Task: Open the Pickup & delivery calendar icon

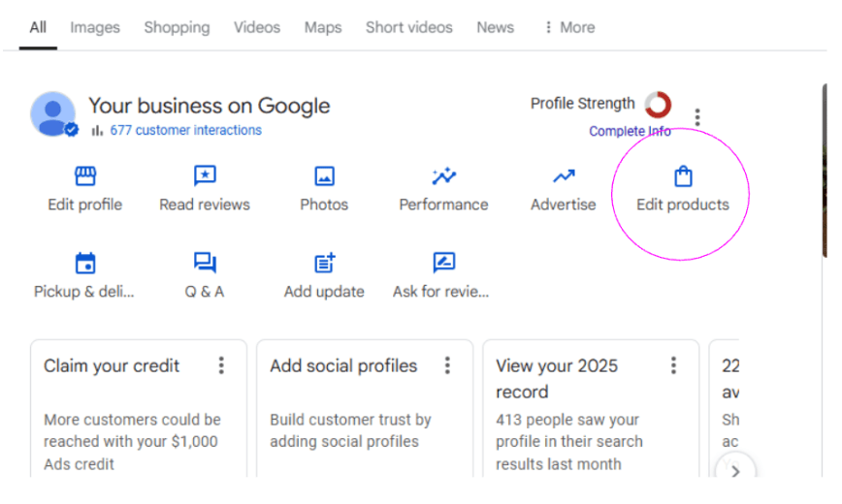Action: coord(85,263)
